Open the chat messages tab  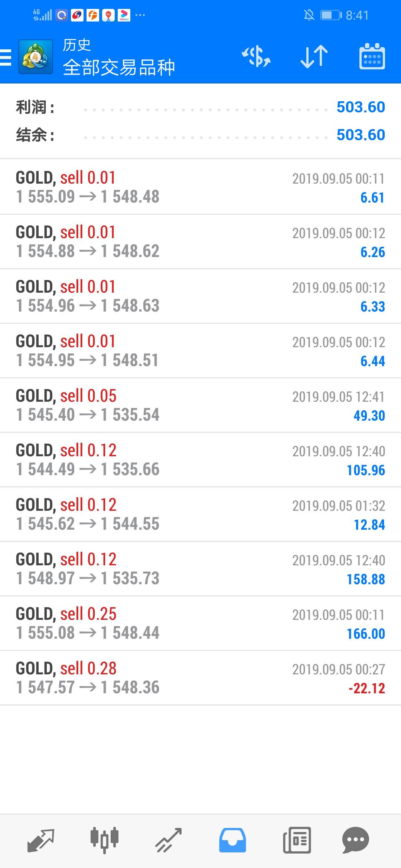tap(355, 840)
